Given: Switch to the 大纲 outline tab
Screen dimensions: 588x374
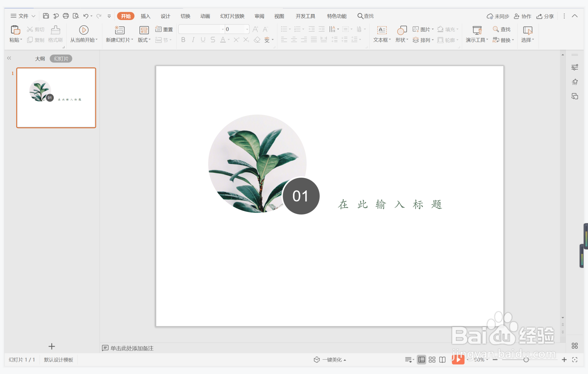Looking at the screenshot, I should (x=40, y=59).
